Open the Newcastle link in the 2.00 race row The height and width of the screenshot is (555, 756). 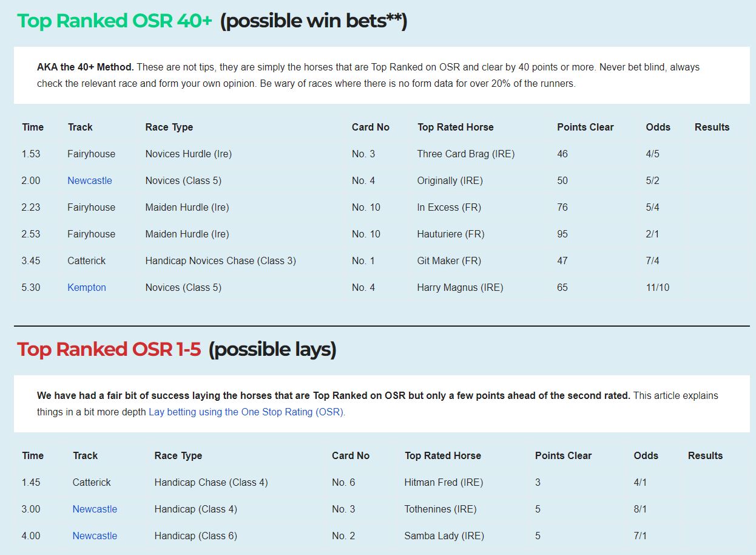90,180
